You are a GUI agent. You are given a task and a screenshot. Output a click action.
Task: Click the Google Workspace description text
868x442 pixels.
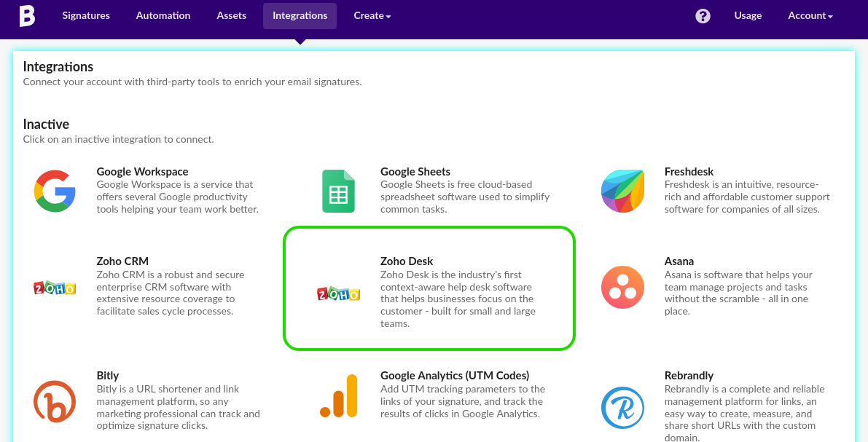pyautogui.click(x=178, y=197)
